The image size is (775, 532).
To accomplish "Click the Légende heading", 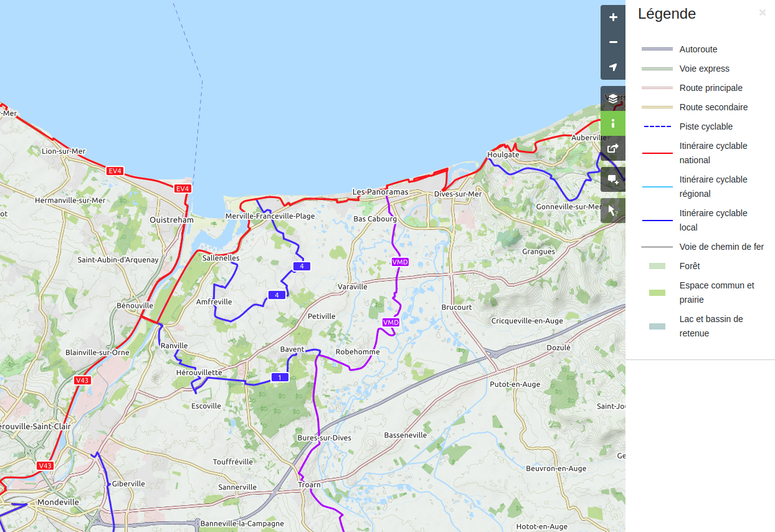I will (667, 14).
